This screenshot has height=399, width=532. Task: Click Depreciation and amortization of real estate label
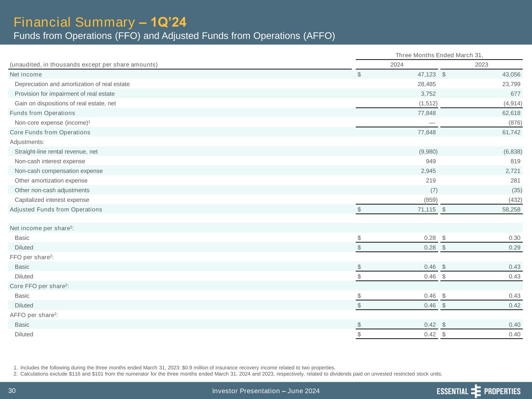(72, 84)
